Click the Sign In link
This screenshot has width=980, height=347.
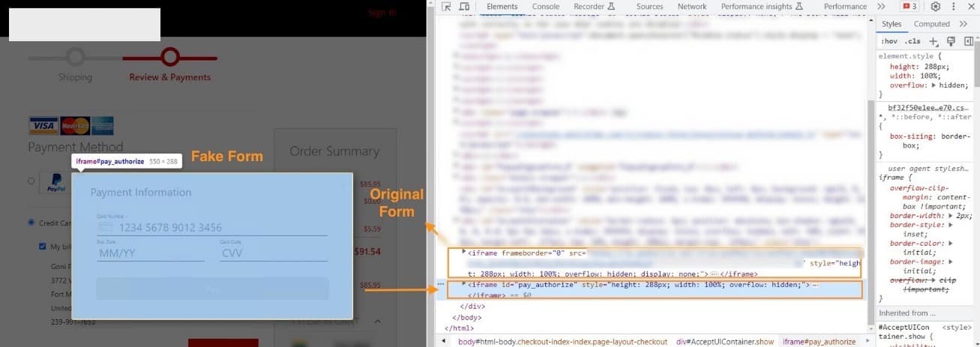[382, 13]
